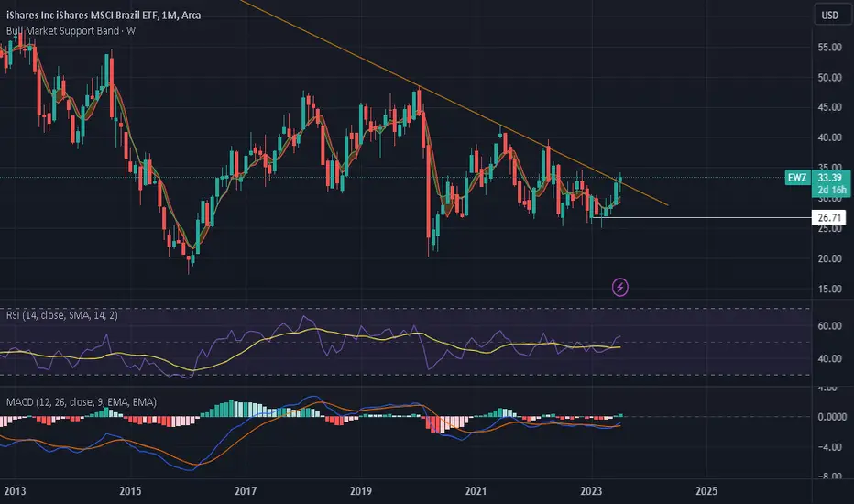Select the Bull Market Support Band indicator label
The height and width of the screenshot is (504, 854).
[x=71, y=31]
